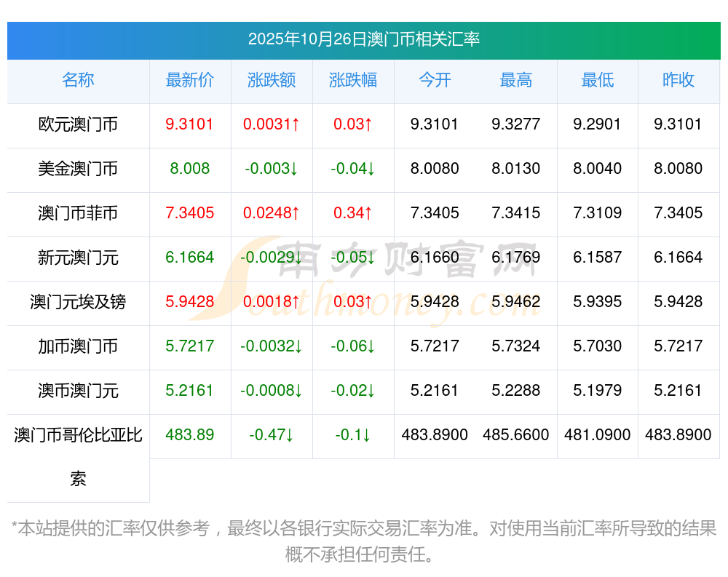Click the change percent 0.34↑
The height and width of the screenshot is (577, 728).
(x=353, y=213)
